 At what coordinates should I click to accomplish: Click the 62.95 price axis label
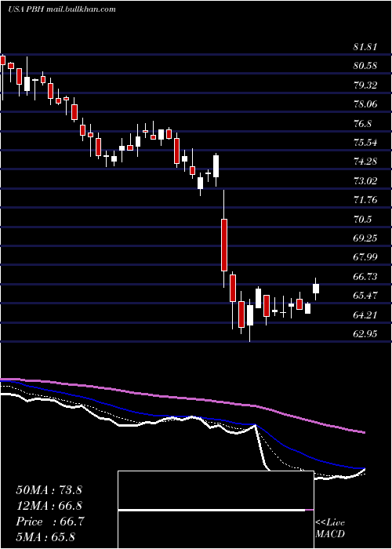365,333
